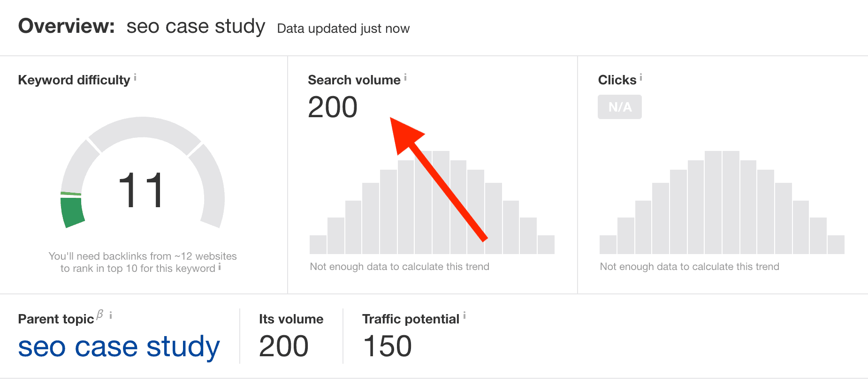The image size is (868, 390).
Task: Click the Search volume info icon
Action: [404, 76]
